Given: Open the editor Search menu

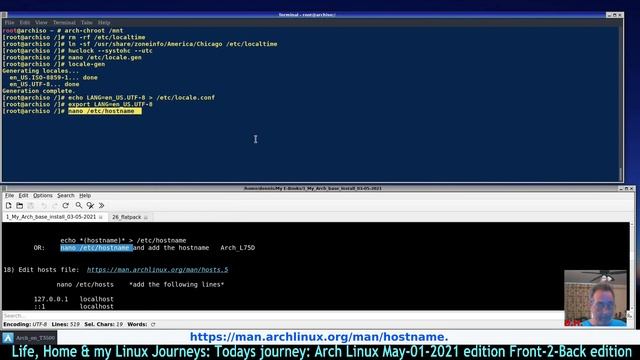Looking at the screenshot, I should (x=66, y=196).
